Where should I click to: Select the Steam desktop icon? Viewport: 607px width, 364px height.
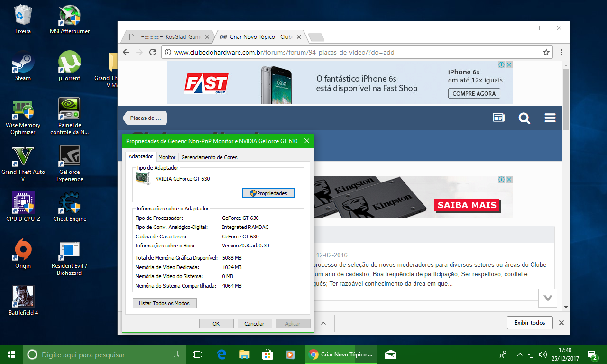coord(23,66)
